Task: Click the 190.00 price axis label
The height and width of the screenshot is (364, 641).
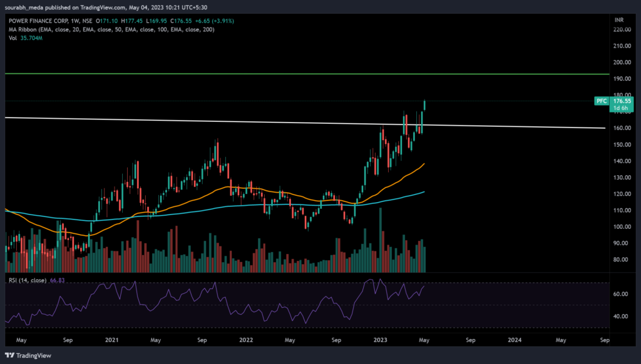Action: [x=622, y=79]
